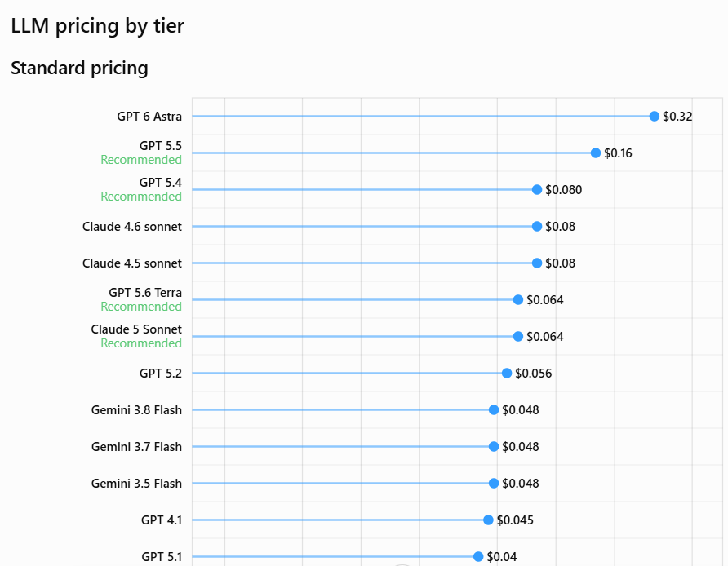
Task: Select the GPT 5.4 data point
Action: [x=537, y=189]
